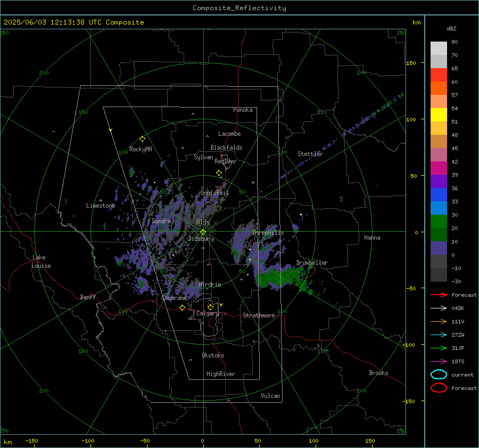This screenshot has height=448, width=479.
Task: Click the ThreeHills city label
Action: 268,233
